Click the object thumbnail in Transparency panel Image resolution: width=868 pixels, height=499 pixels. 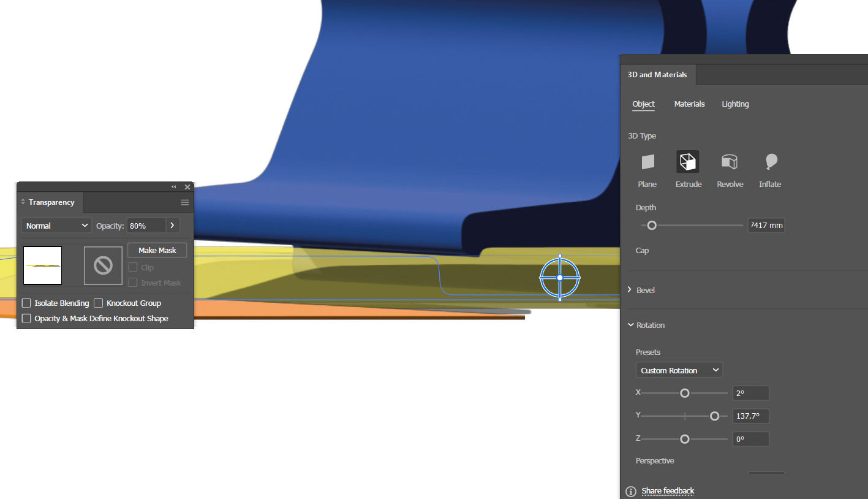[42, 265]
